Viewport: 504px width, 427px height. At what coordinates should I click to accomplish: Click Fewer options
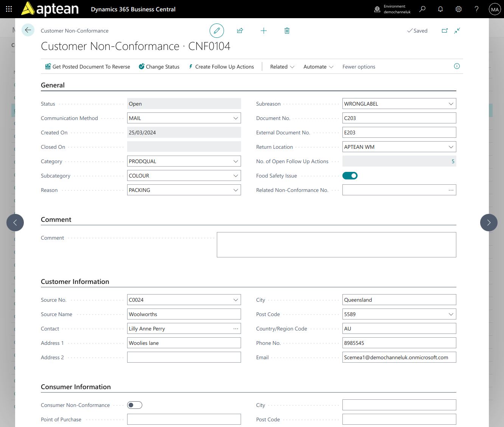pos(359,67)
